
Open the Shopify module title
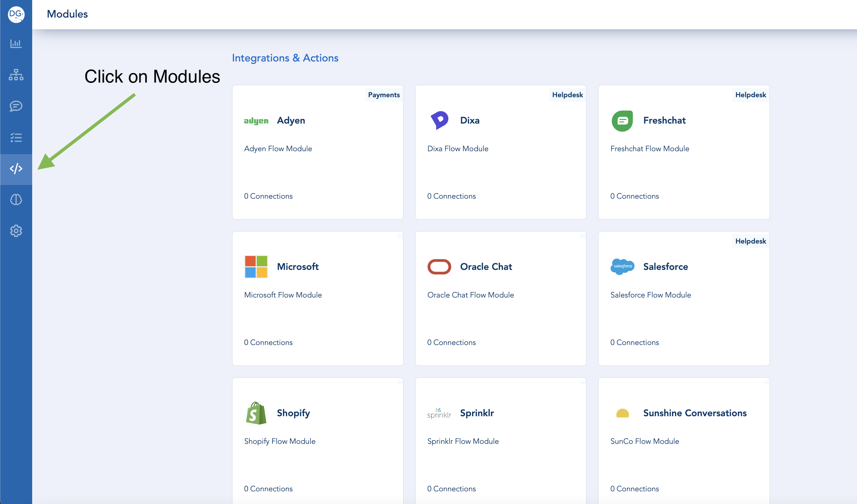point(293,414)
